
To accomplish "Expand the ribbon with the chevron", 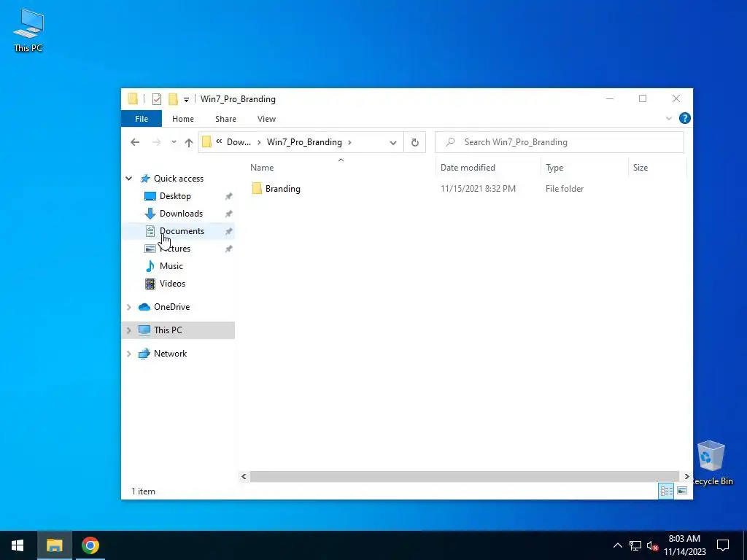I will [x=669, y=119].
